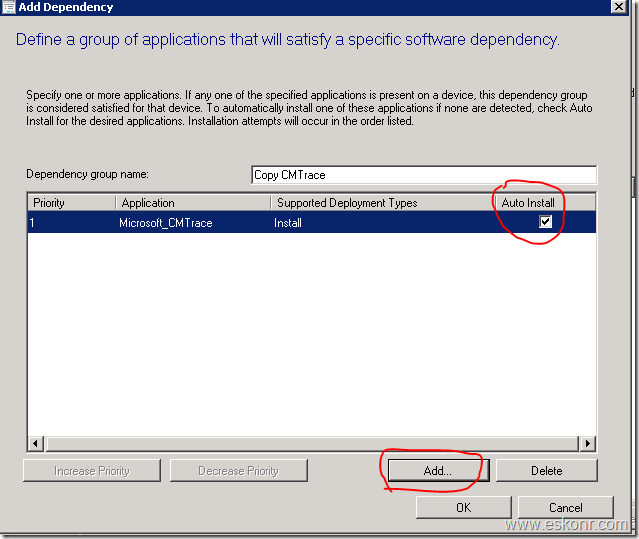Sort by the Application column header
The width and height of the screenshot is (639, 539).
pos(192,203)
